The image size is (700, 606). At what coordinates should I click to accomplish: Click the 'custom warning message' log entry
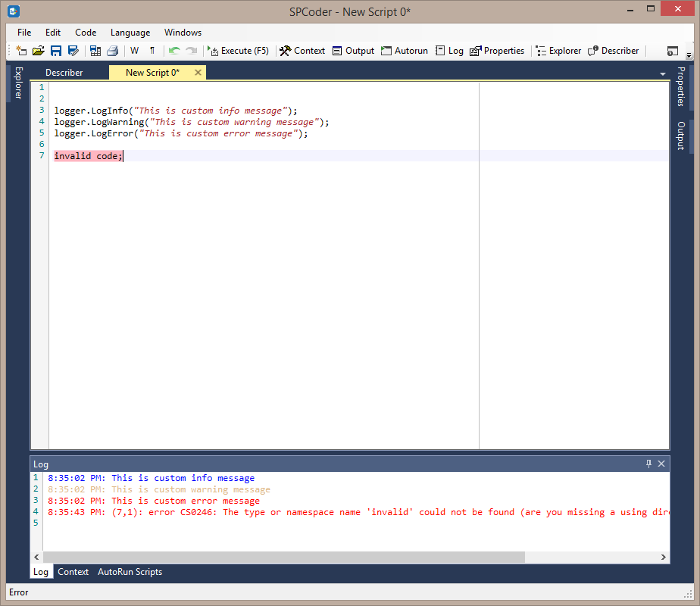[159, 489]
